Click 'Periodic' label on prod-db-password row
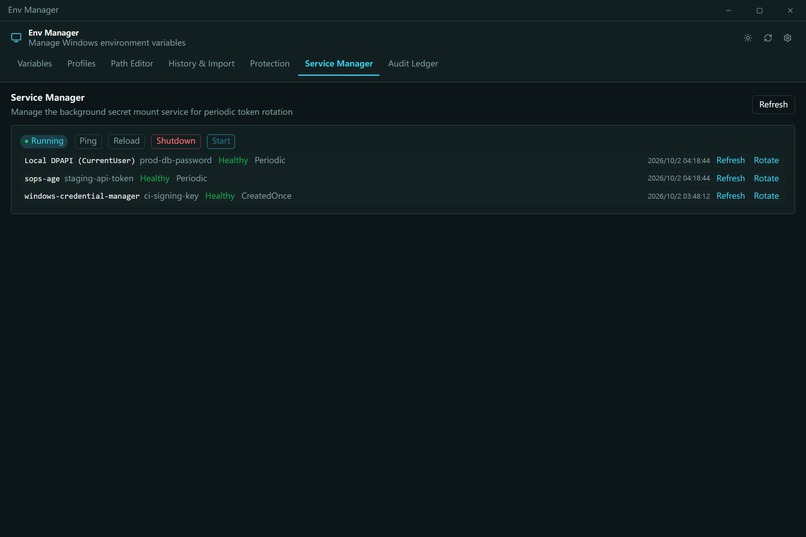The height and width of the screenshot is (537, 806). click(x=270, y=160)
